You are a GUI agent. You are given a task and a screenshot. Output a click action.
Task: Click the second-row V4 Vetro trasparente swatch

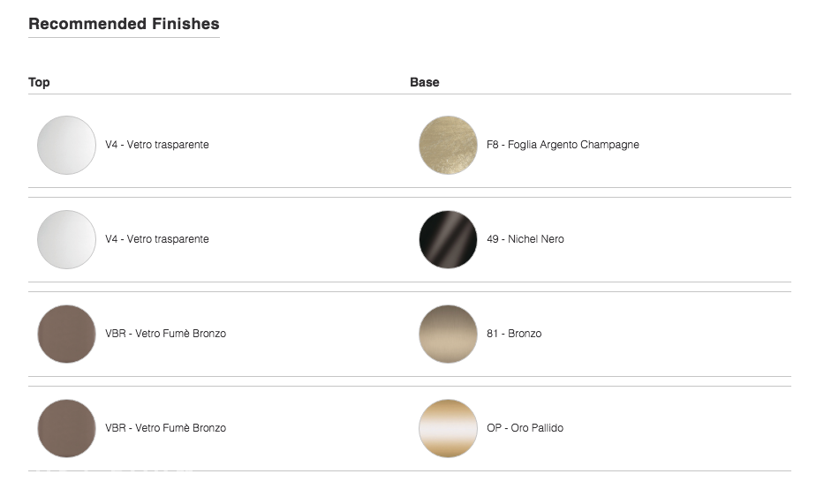click(x=67, y=239)
